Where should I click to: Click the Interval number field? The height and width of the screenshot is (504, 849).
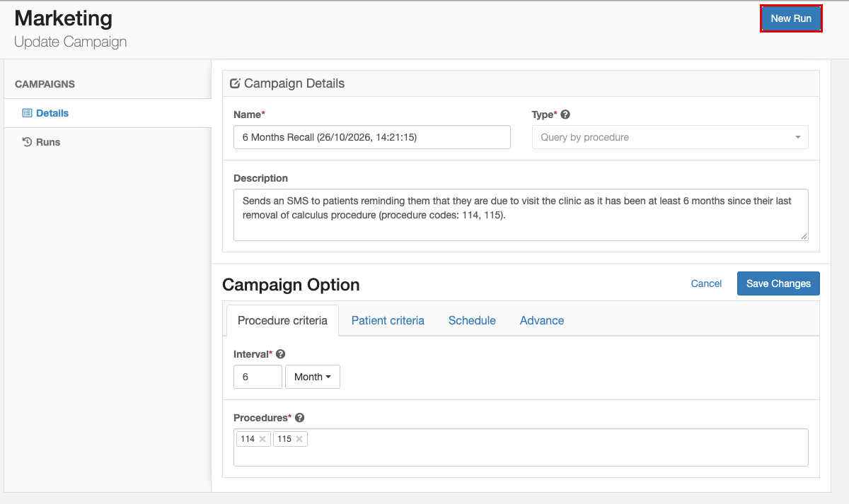258,377
